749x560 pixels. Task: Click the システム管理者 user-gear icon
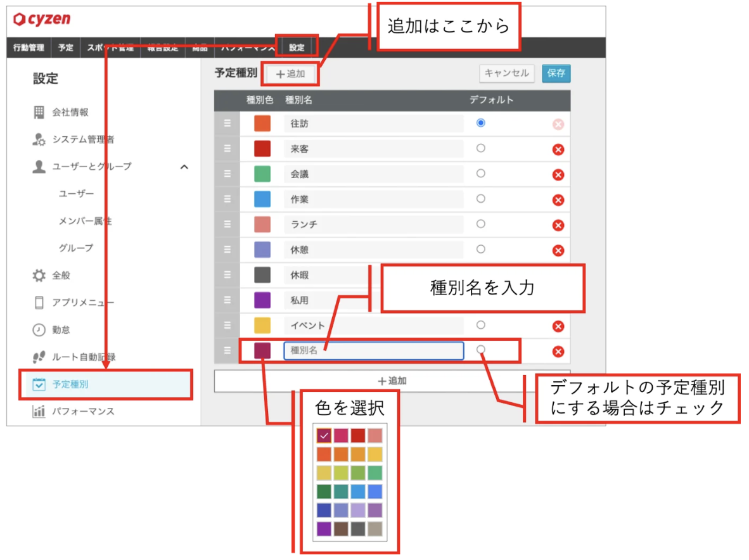39,139
